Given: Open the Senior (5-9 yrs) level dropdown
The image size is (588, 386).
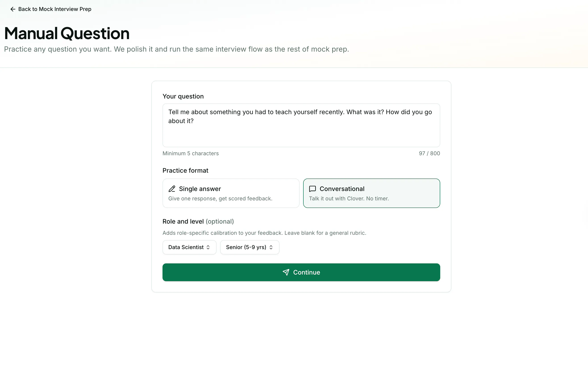Looking at the screenshot, I should point(250,247).
